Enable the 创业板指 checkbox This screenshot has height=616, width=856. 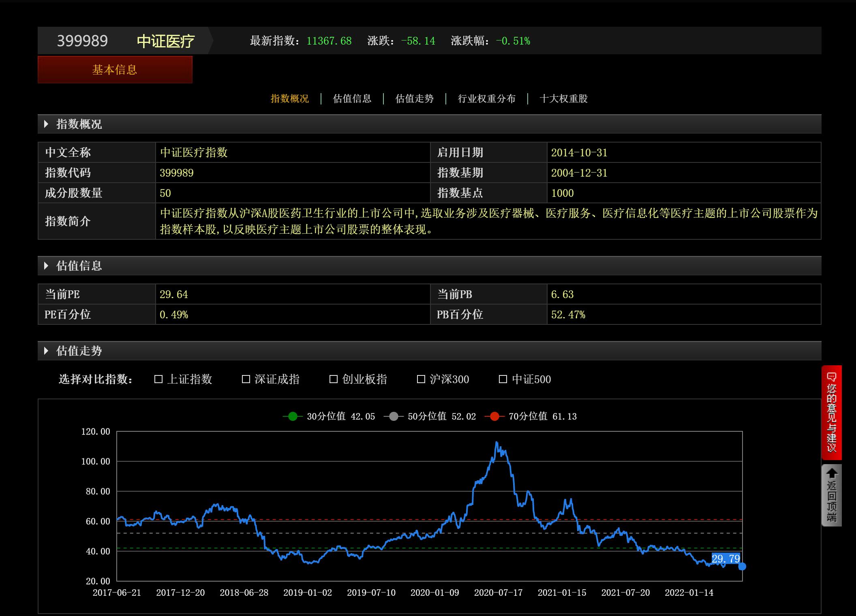pos(334,379)
